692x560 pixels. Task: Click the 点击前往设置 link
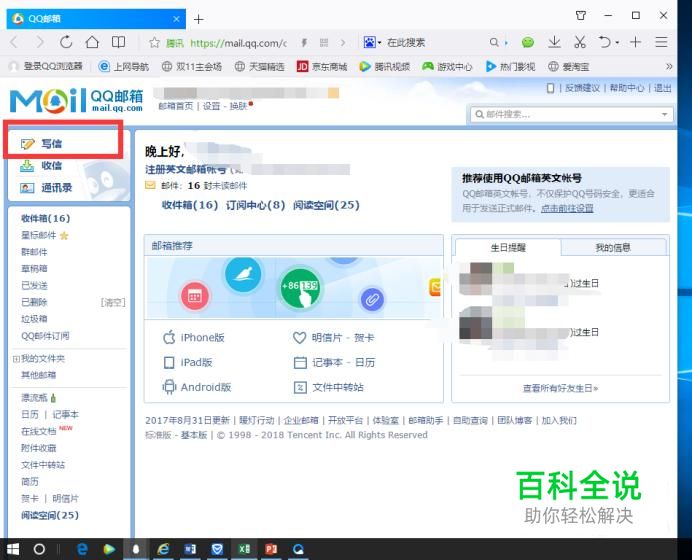point(567,208)
